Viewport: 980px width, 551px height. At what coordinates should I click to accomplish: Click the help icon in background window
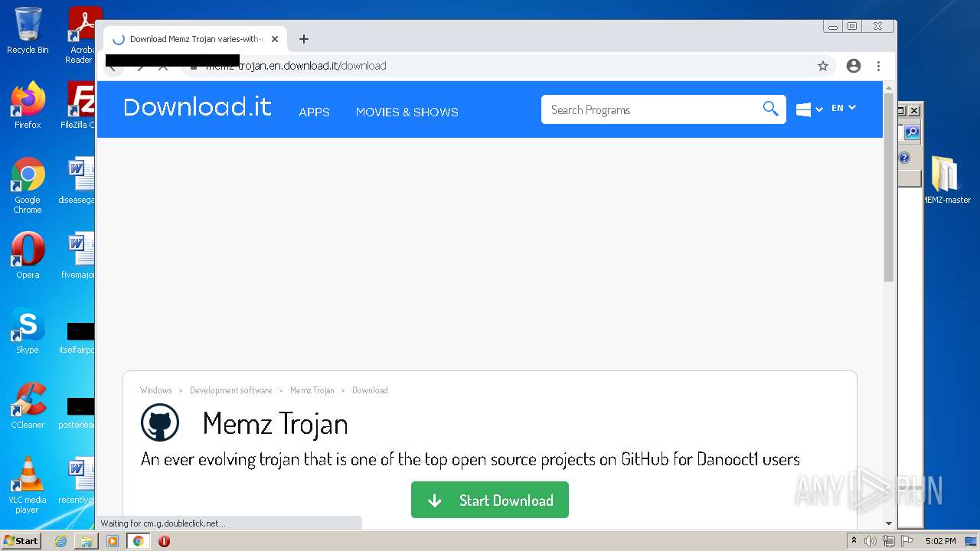coord(904,158)
